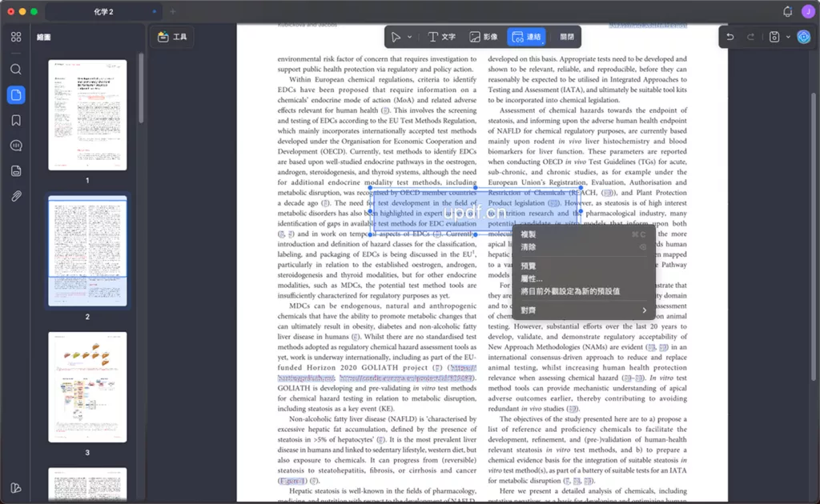
Task: Select the 連結 link tool
Action: pyautogui.click(x=527, y=37)
